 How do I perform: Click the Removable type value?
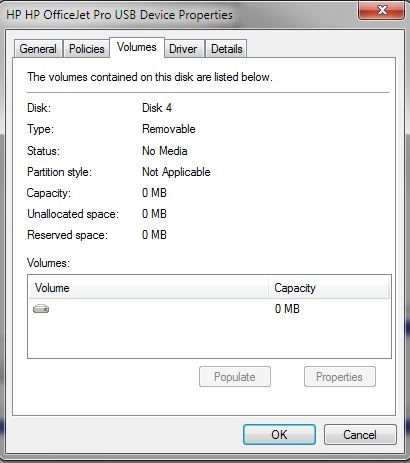(x=169, y=129)
